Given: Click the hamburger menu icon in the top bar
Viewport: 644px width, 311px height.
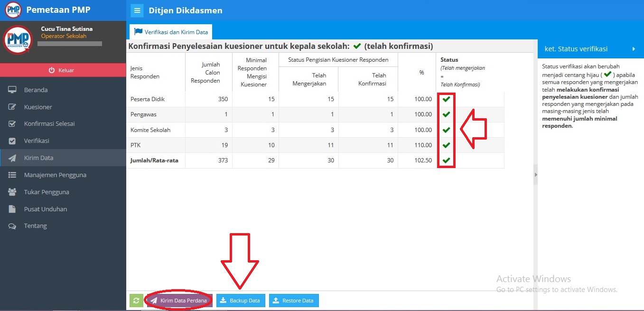Looking at the screenshot, I should (x=137, y=10).
